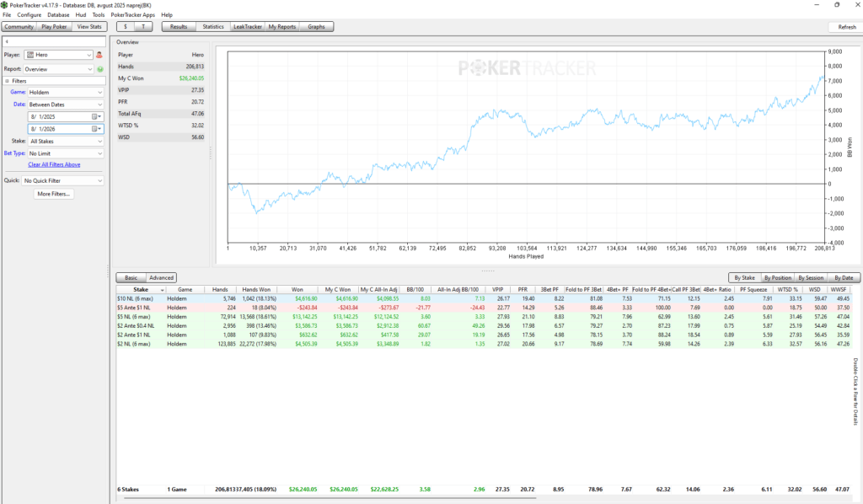Viewport: 863px width, 504px height.
Task: Switch to the LeakTracker tab
Action: 248,26
